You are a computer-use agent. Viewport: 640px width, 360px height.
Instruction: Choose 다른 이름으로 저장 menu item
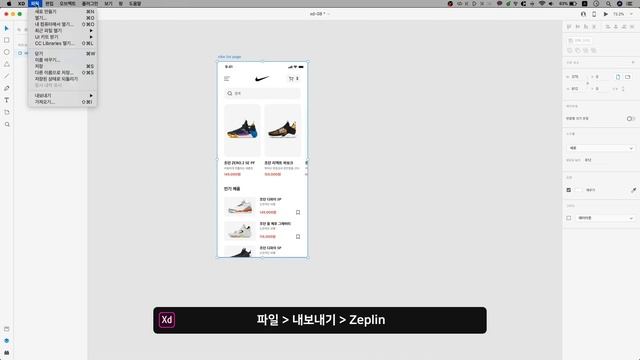coord(62,72)
